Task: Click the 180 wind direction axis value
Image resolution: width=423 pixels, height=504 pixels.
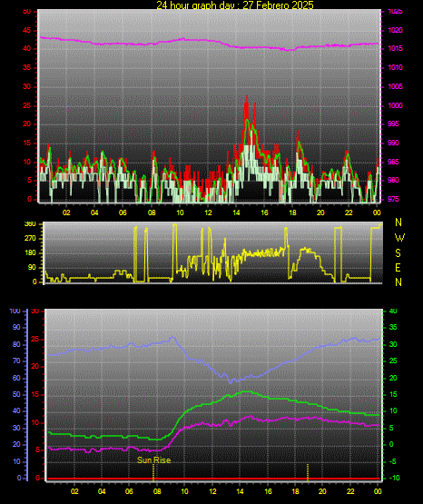Action: [30, 253]
